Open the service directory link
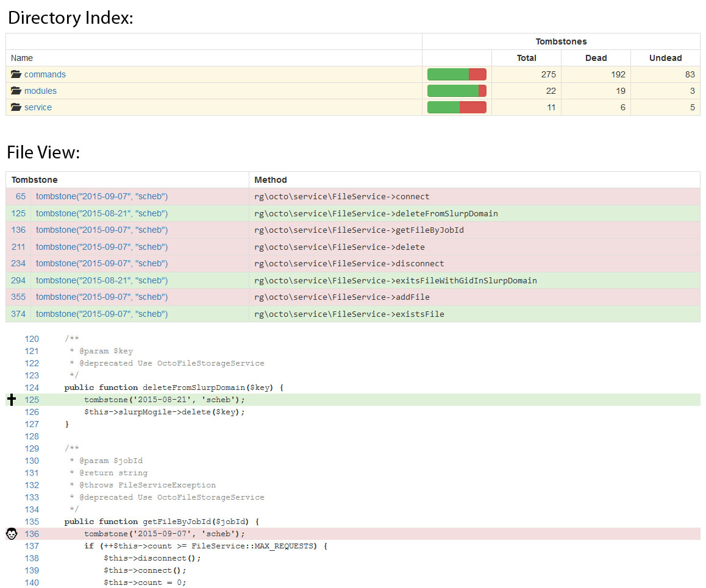 pyautogui.click(x=38, y=107)
